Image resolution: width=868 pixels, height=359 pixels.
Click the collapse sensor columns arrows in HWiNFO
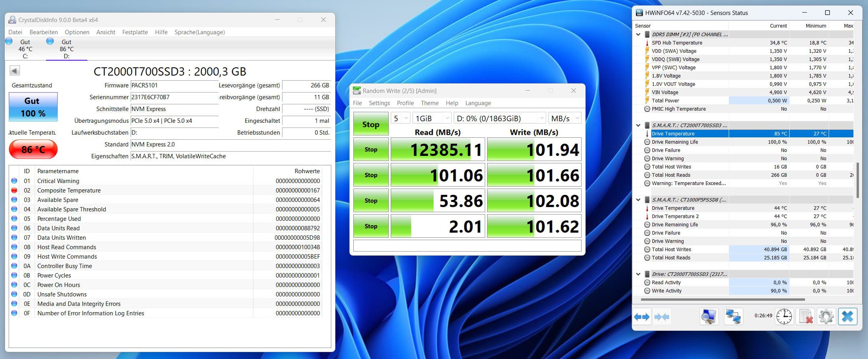[661, 317]
